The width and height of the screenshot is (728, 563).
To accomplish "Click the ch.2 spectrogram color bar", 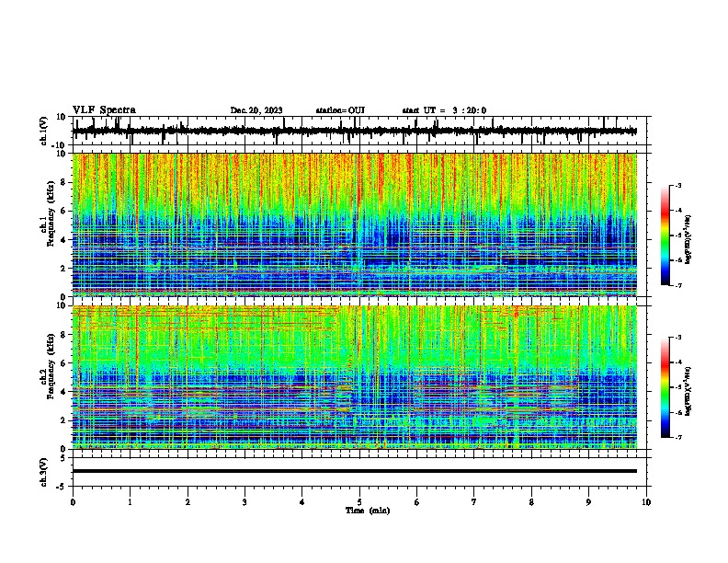I will point(665,387).
